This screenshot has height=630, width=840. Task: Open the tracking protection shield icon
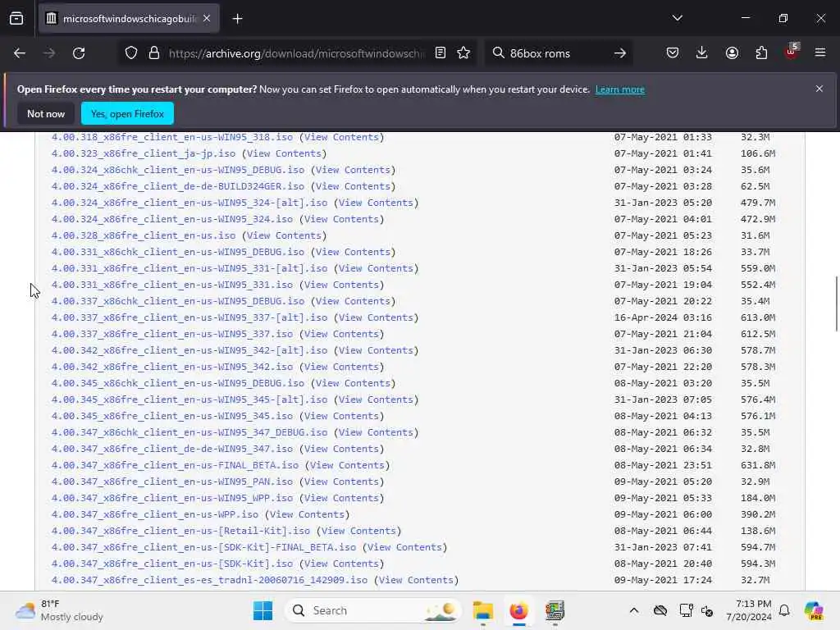[131, 53]
